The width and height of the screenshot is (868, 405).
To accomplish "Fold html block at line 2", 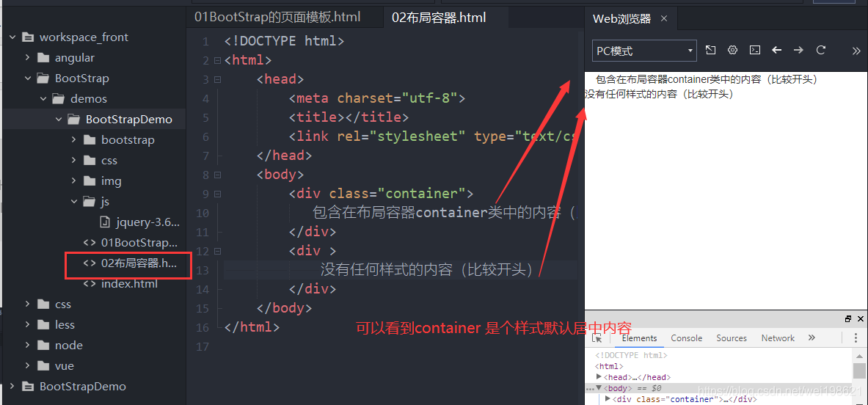I will [218, 60].
